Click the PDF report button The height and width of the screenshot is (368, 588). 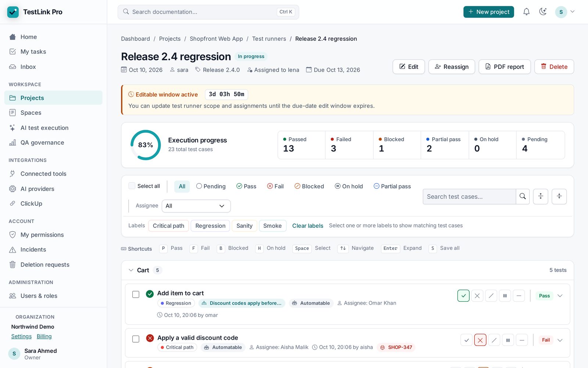[505, 67]
